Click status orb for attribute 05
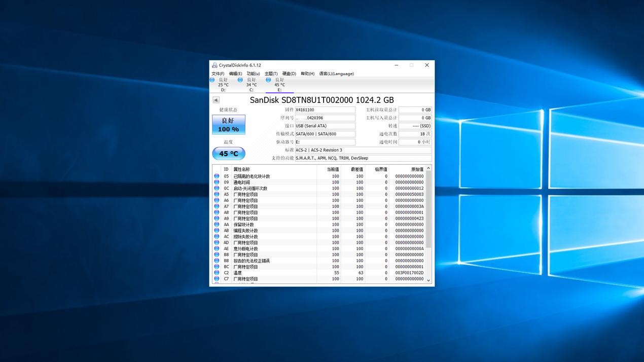 [x=217, y=176]
